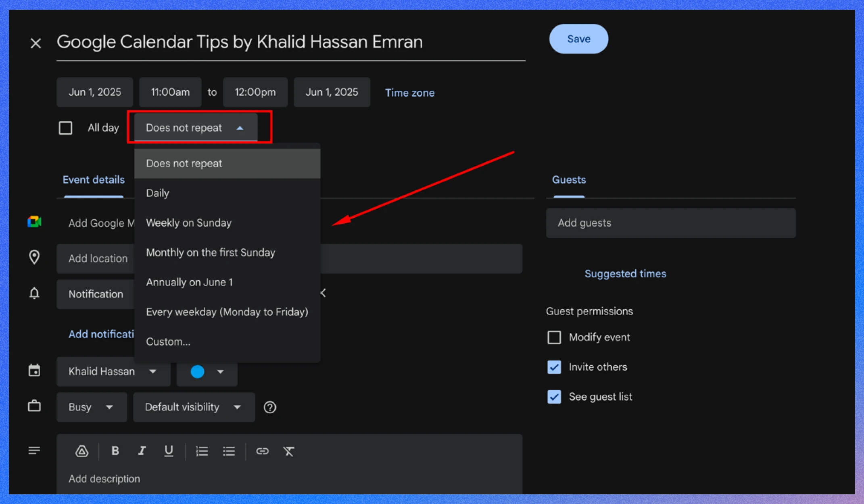The image size is (864, 504).
Task: Remove formatting from description text
Action: 289,451
